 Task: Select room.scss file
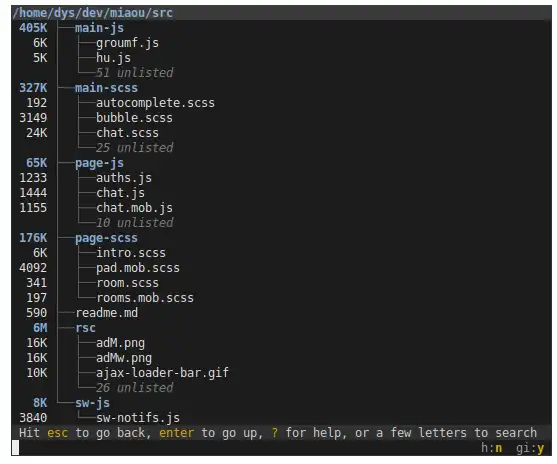[127, 283]
